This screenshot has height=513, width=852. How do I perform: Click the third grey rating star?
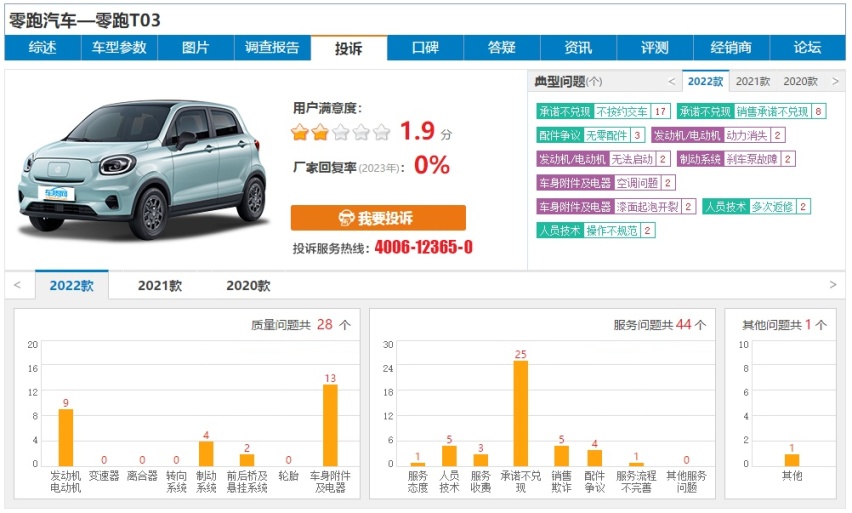341,132
